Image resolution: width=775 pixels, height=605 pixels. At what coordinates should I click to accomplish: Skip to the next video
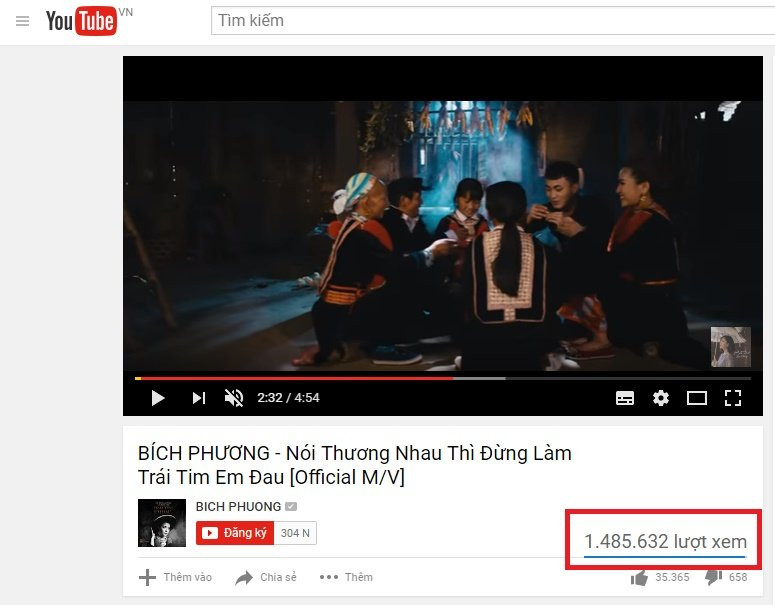tap(199, 398)
